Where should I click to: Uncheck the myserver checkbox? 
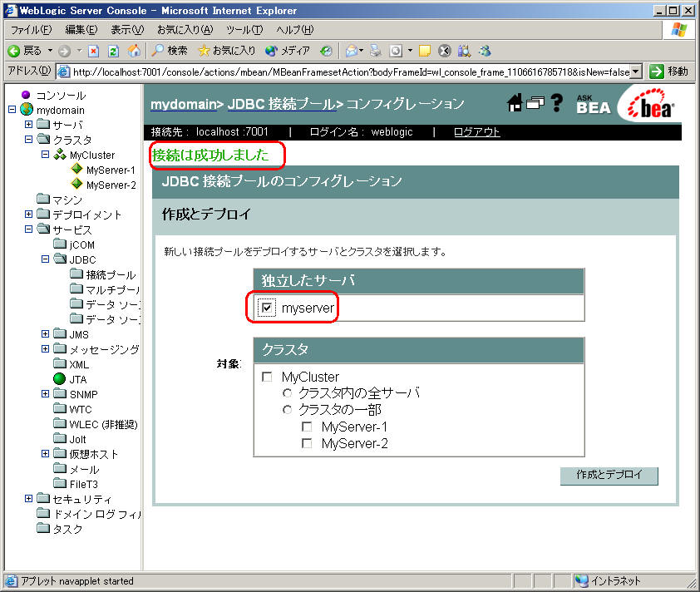[267, 308]
